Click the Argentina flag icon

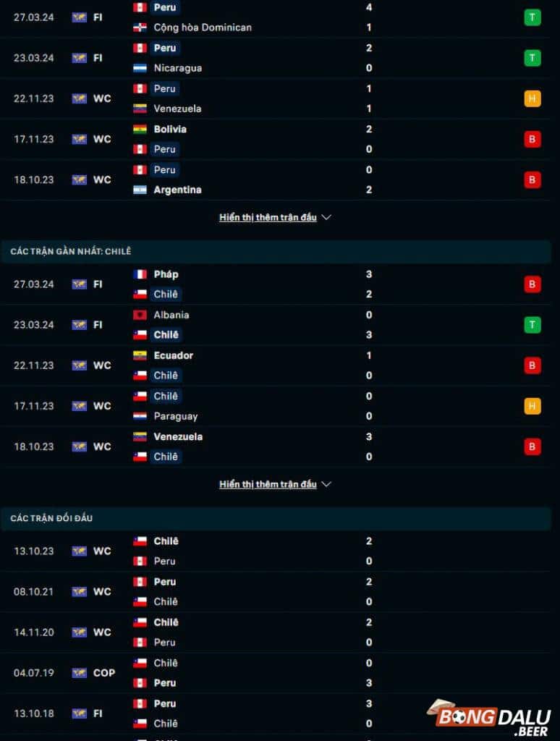(x=140, y=190)
